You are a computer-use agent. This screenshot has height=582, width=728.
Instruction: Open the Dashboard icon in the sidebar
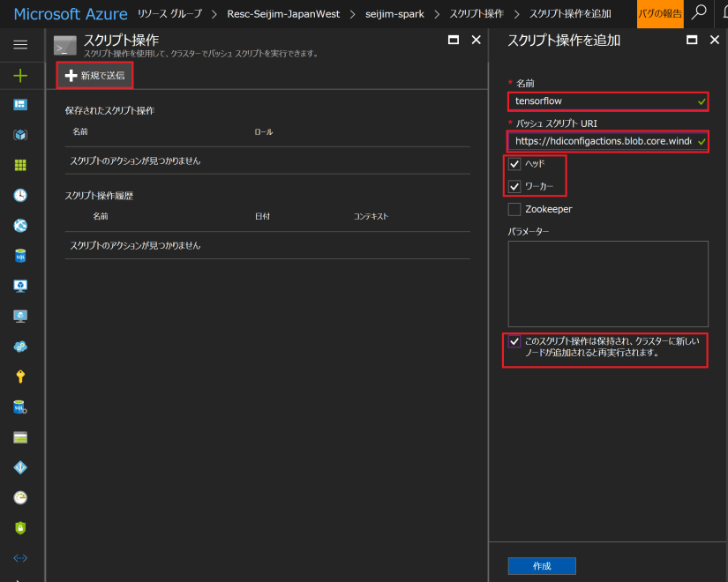coord(20,105)
